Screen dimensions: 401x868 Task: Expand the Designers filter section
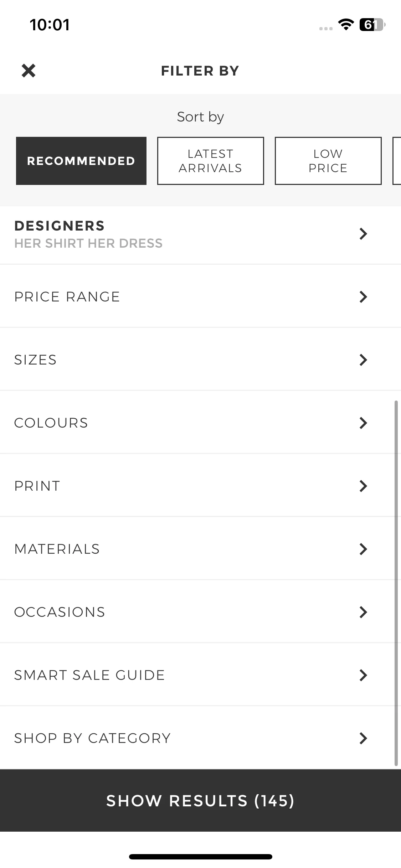pos(200,235)
